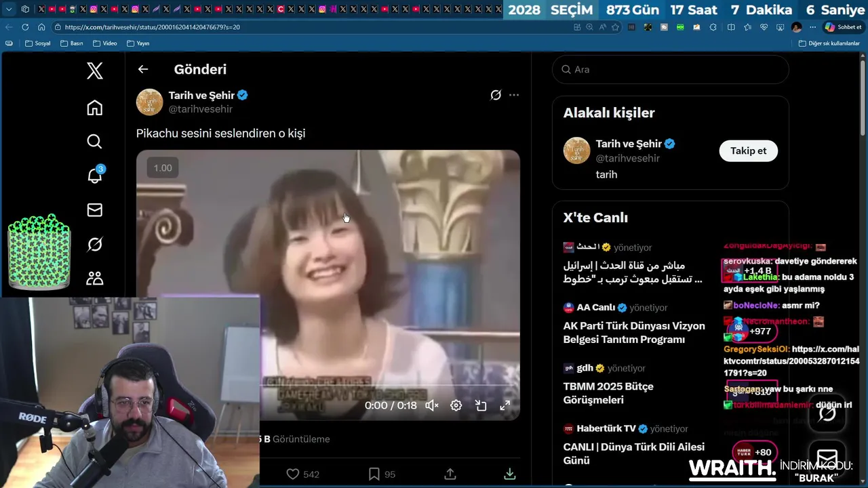
Task: Open floating Grok button at bottom right
Action: tap(827, 413)
